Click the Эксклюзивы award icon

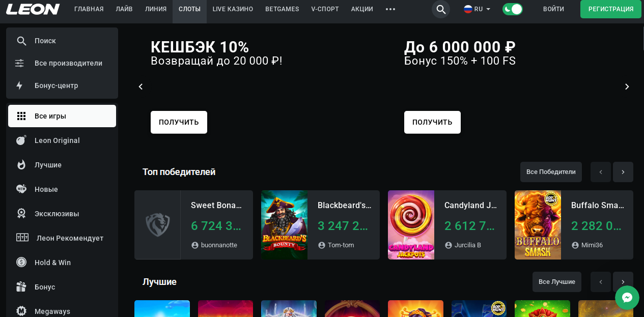tap(21, 214)
